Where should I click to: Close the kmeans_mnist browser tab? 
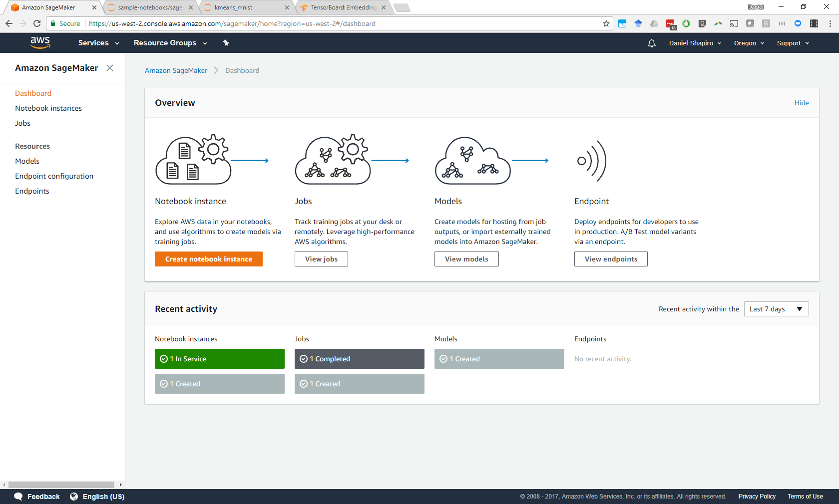tap(287, 7)
